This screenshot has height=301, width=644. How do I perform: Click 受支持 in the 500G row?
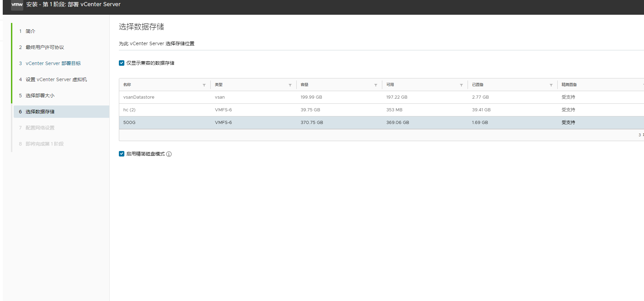point(568,123)
